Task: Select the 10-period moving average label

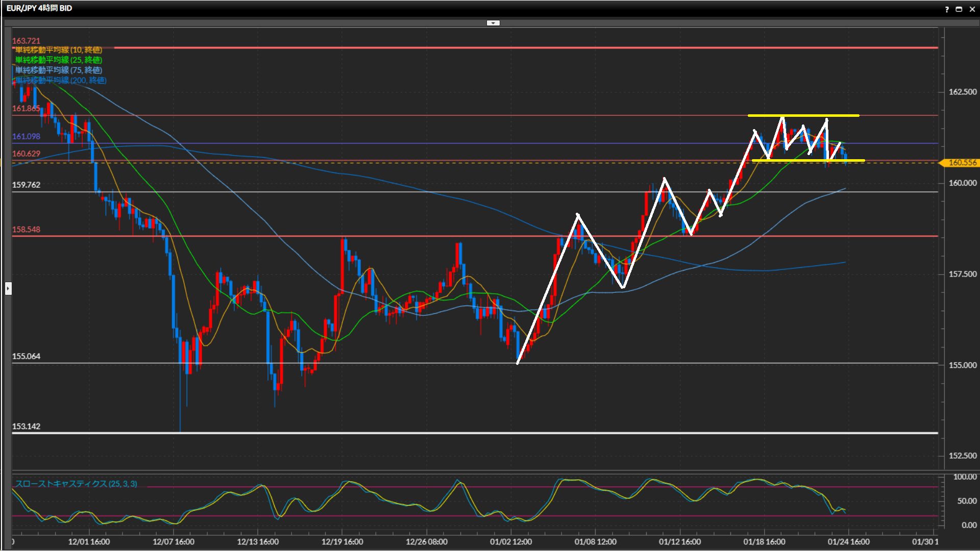Action: pos(59,50)
